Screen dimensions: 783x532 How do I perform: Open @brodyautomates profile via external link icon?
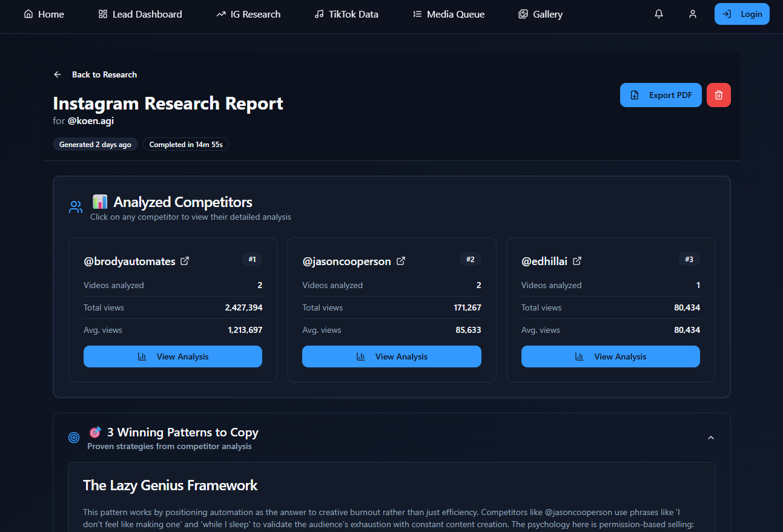coord(185,261)
